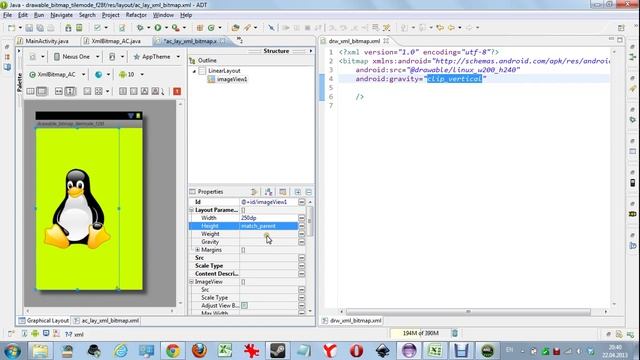This screenshot has height=360, width=640.
Task: Click the trash garbage collector icon
Action: click(x=455, y=333)
